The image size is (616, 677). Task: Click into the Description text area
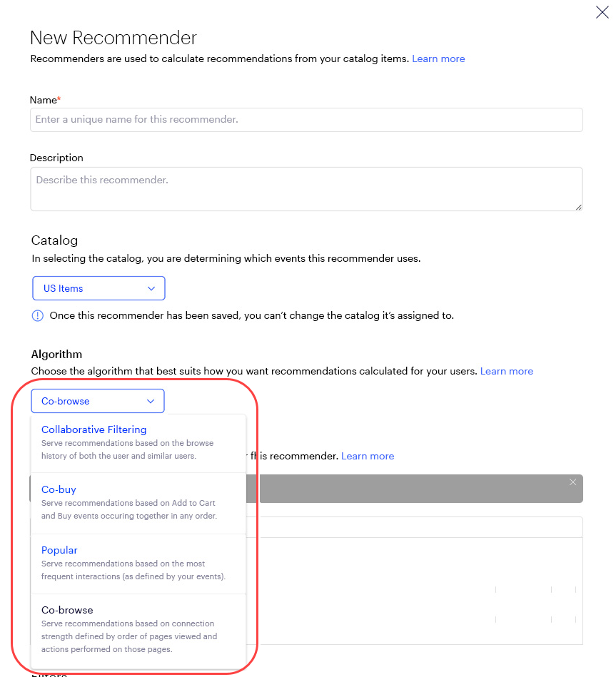[306, 189]
